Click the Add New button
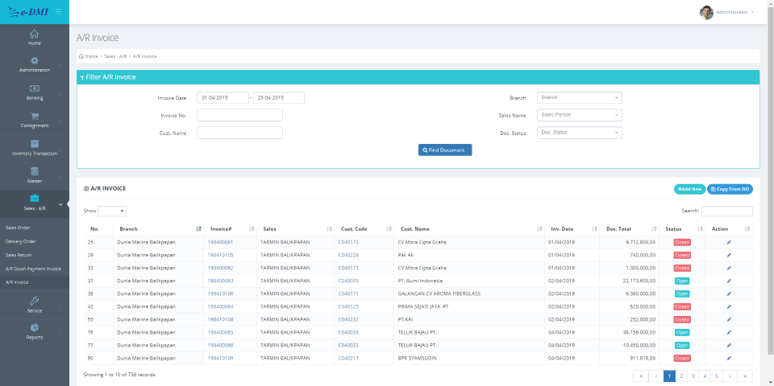774x386 pixels. click(x=690, y=189)
